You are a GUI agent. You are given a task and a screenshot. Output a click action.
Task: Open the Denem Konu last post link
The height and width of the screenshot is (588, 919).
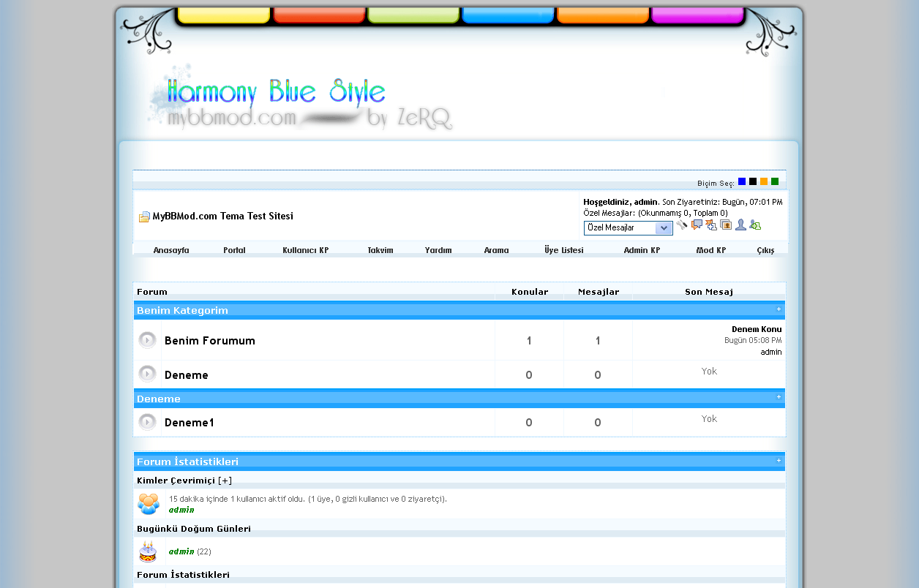(756, 329)
